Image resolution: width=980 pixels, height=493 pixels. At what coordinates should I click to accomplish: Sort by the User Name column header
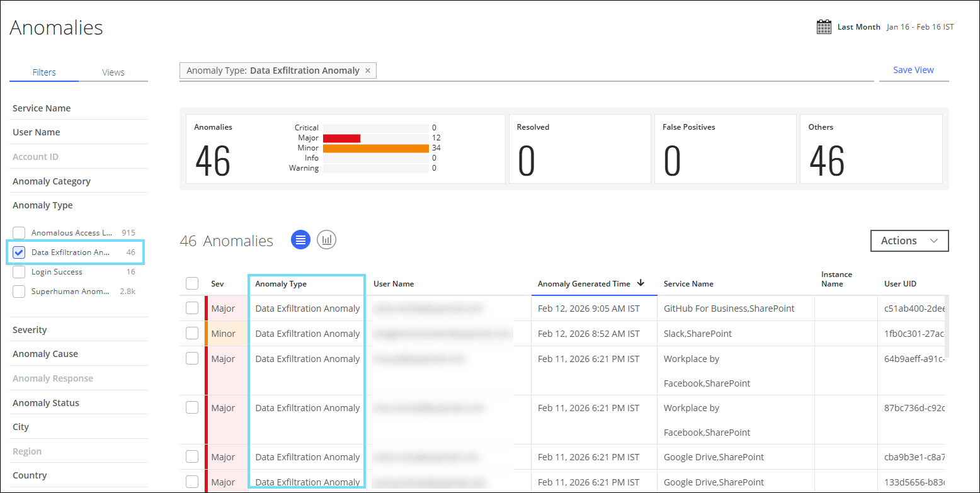point(394,284)
